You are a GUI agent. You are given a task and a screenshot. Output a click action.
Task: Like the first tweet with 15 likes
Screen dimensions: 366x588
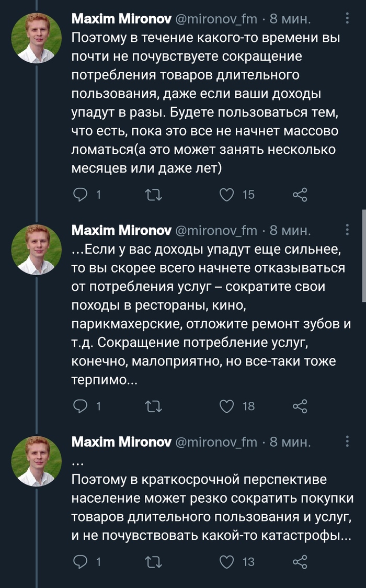tap(226, 195)
